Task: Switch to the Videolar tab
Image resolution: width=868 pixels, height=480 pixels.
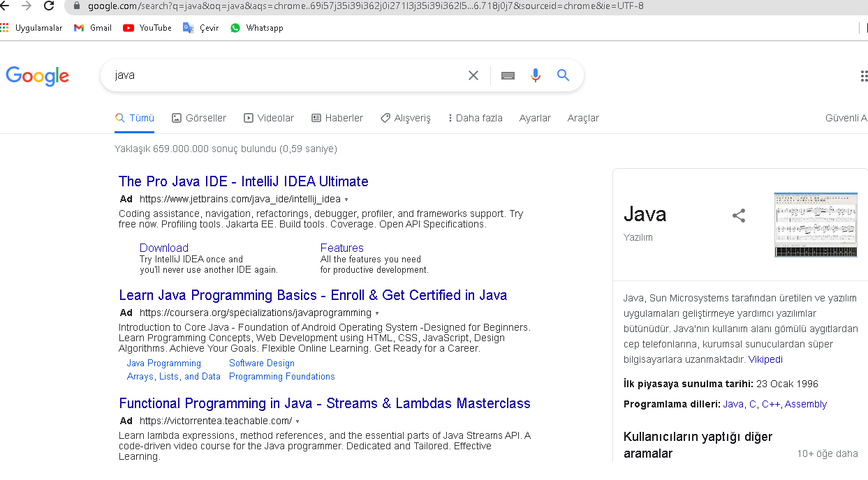Action: click(x=269, y=118)
